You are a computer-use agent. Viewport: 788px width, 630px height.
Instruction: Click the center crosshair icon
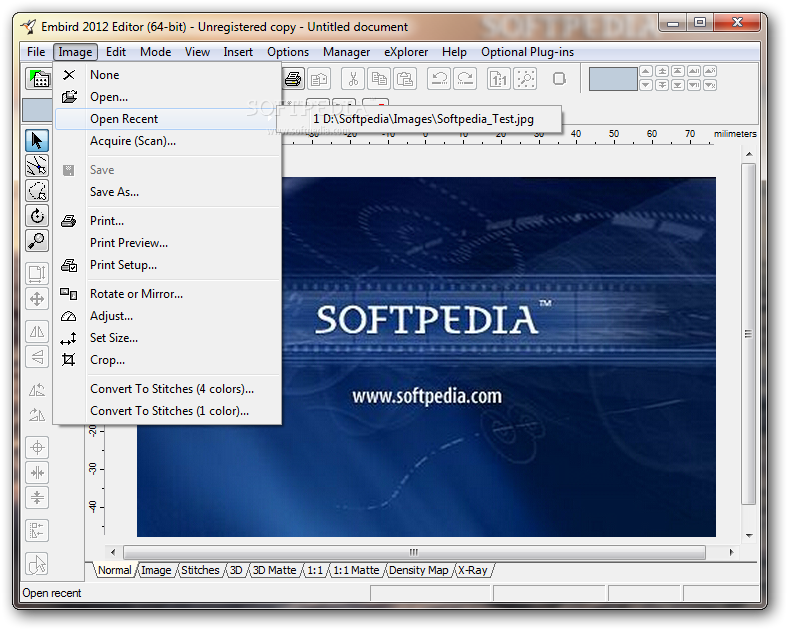tap(37, 447)
